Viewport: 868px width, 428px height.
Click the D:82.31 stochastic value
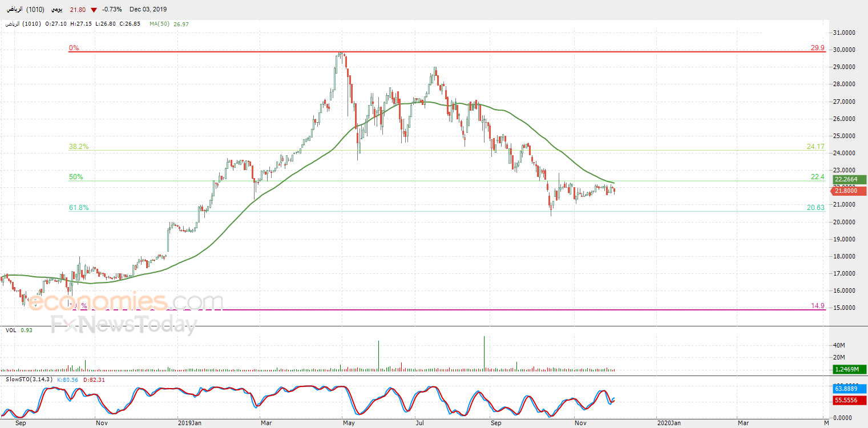point(94,379)
